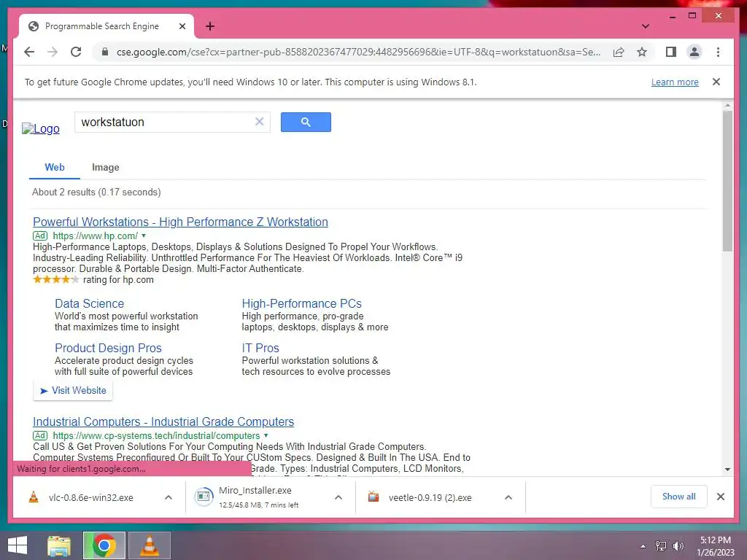This screenshot has width=747, height=560.
Task: Open the veetle-0.9.19 (2).exe download
Action: 419,497
